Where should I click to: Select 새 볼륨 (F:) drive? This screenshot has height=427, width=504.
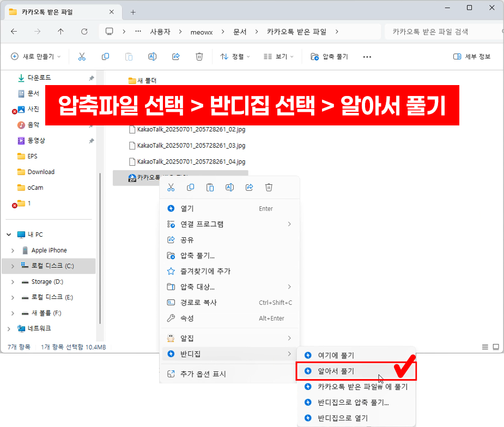[x=46, y=313]
